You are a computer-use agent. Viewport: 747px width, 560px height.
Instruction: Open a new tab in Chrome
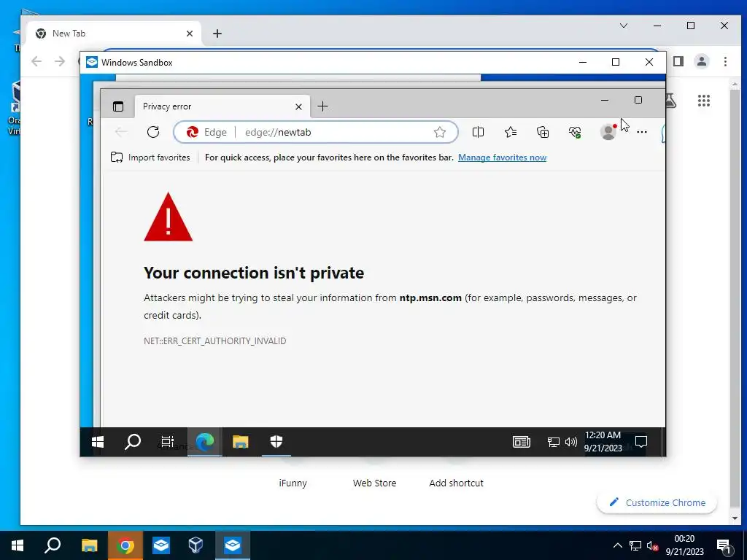click(x=217, y=34)
